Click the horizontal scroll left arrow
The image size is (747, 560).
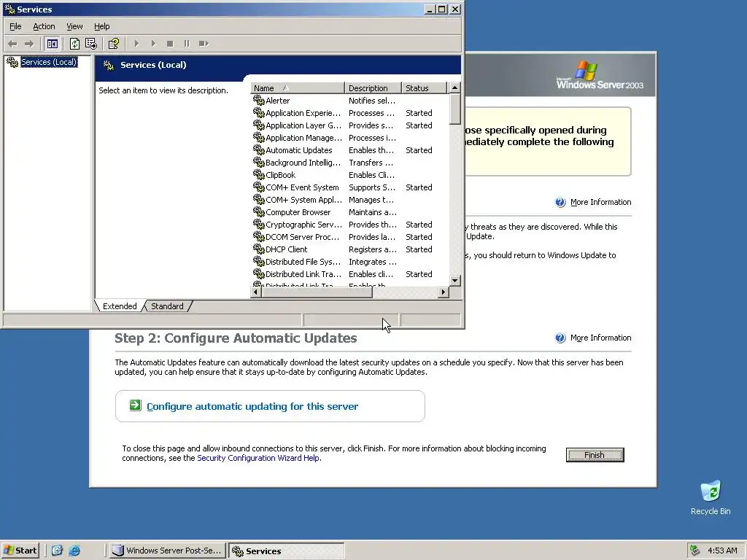(256, 292)
